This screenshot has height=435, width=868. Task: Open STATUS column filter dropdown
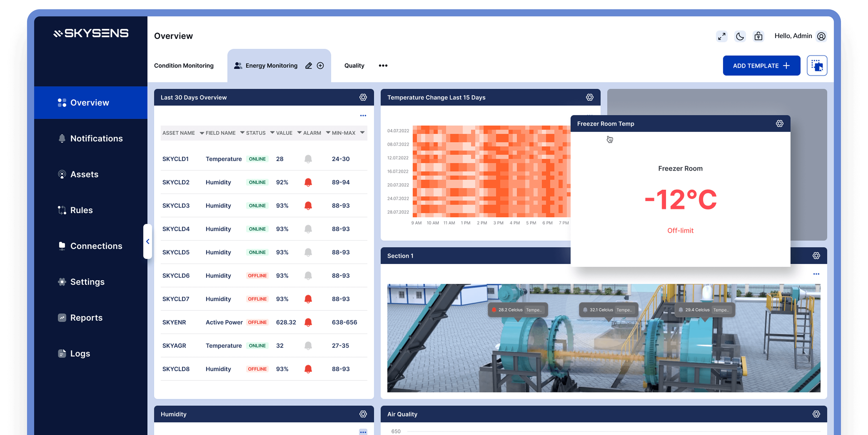coord(272,133)
